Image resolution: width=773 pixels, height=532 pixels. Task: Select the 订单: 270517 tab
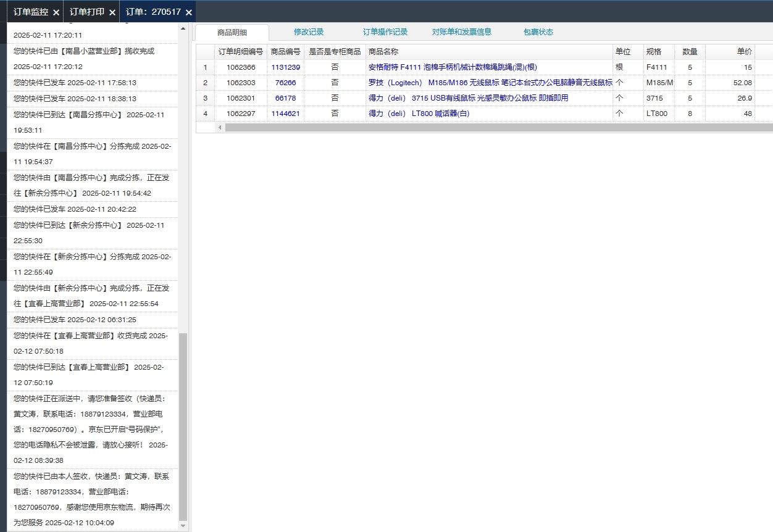[x=154, y=12]
